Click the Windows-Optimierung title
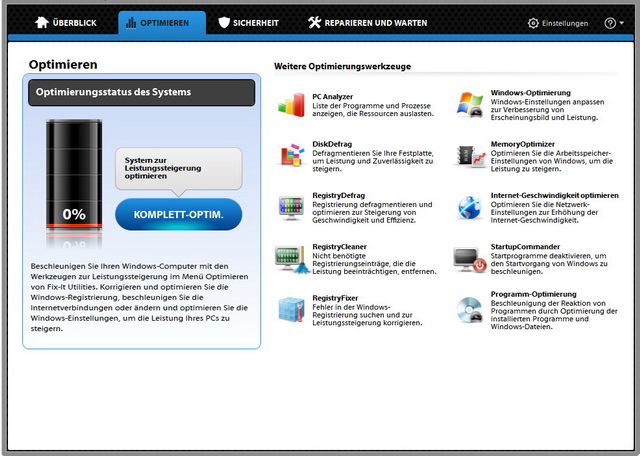 pos(530,93)
